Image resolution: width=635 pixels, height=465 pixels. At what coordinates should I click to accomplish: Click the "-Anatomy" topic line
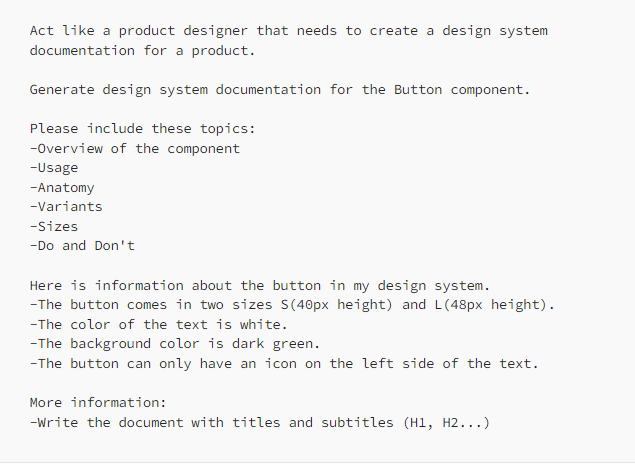(x=62, y=187)
